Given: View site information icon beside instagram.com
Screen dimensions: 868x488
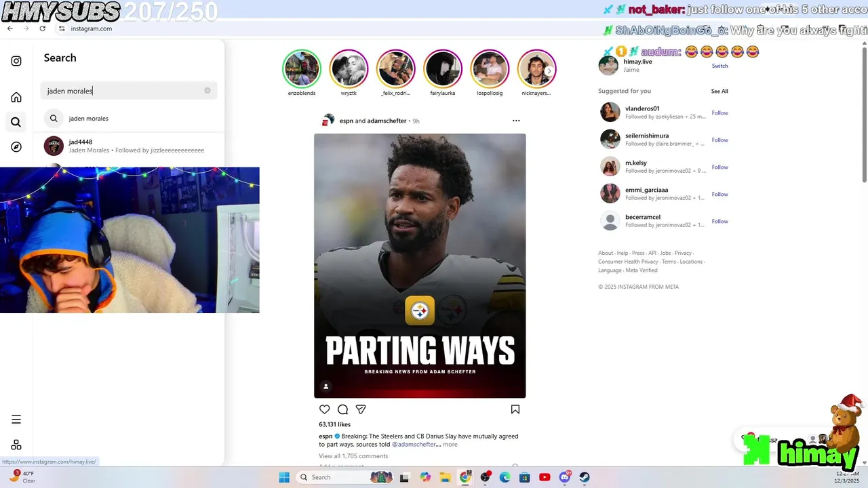Looking at the screenshot, I should point(62,28).
